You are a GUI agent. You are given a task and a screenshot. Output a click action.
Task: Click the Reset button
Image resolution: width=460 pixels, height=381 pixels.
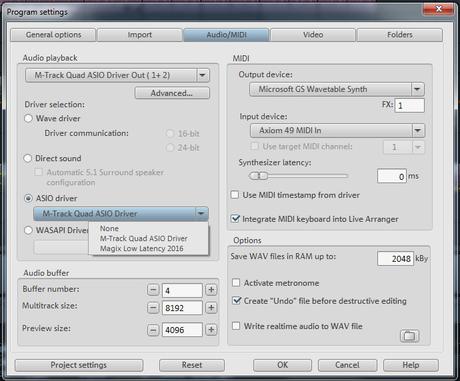coord(192,365)
